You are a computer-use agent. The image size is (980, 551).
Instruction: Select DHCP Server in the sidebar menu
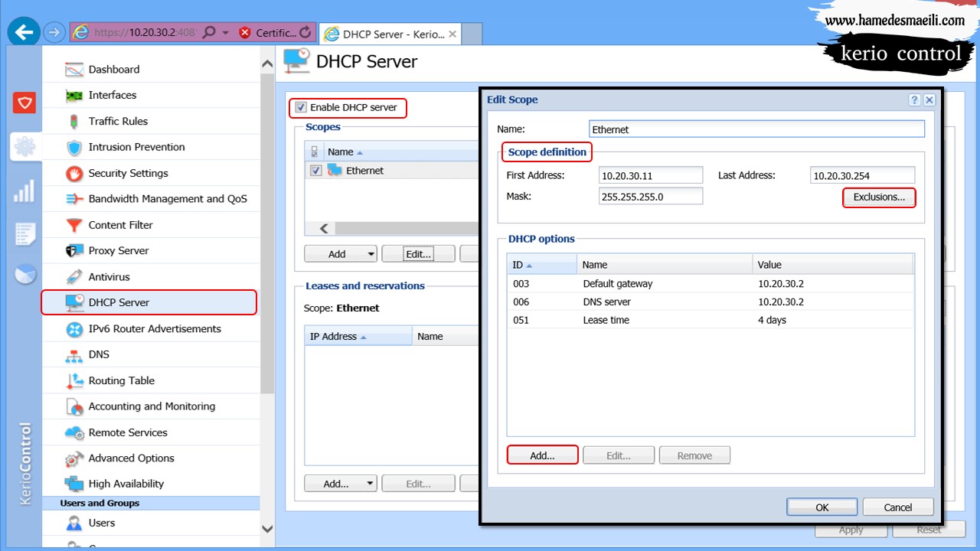click(149, 303)
